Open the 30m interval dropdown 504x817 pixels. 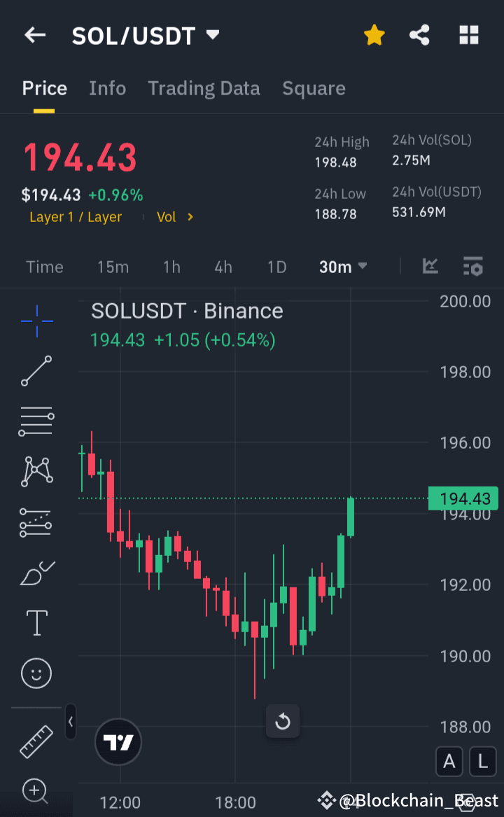point(343,267)
